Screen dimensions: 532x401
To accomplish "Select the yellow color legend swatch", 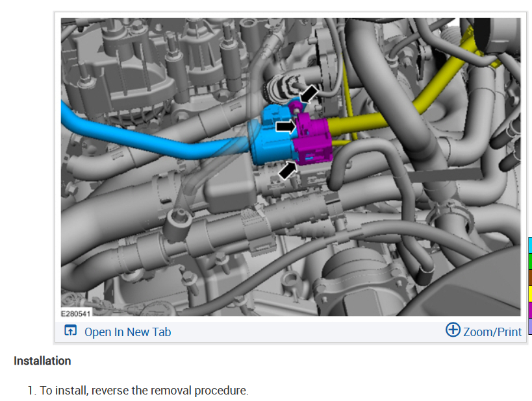I will point(530,294).
